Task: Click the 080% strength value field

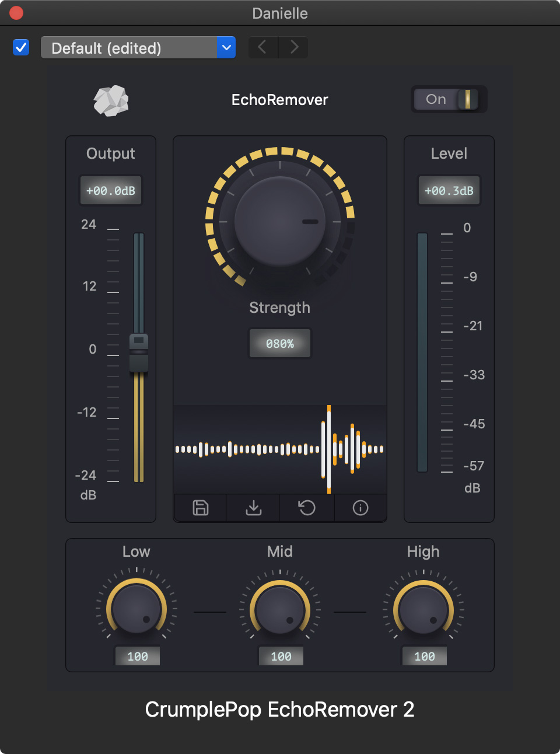Action: [280, 344]
